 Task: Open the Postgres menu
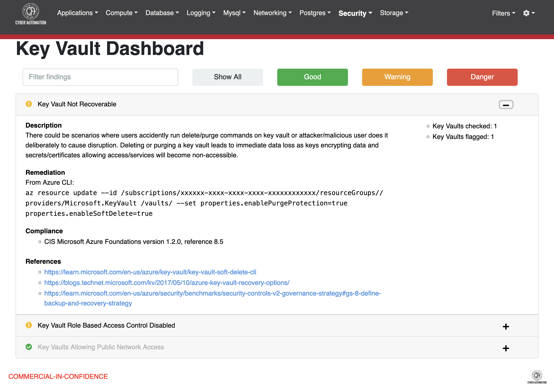pyautogui.click(x=315, y=13)
